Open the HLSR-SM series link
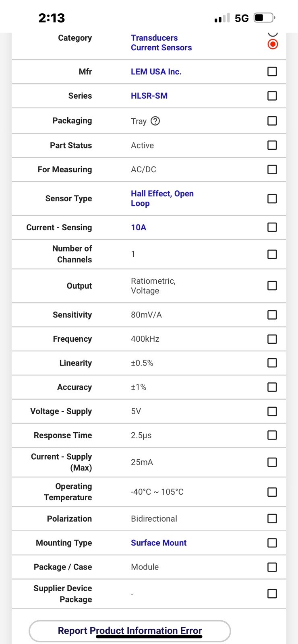Image resolution: width=298 pixels, height=644 pixels. click(149, 96)
